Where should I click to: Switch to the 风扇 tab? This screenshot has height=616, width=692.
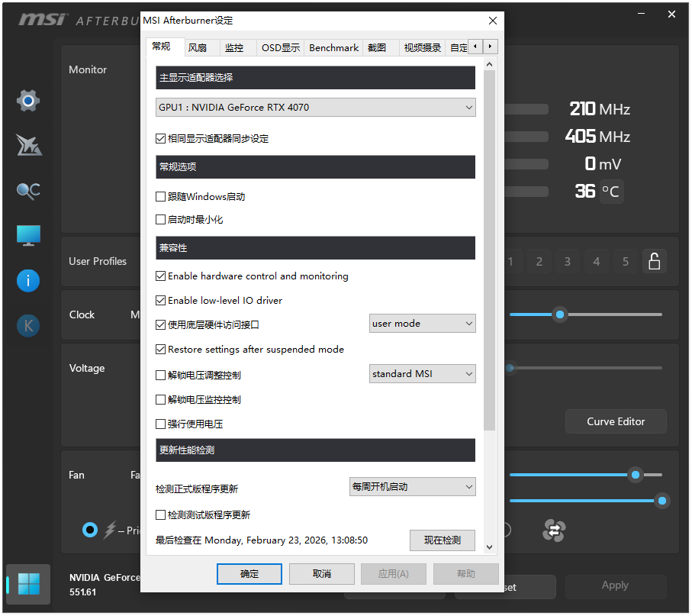click(198, 47)
